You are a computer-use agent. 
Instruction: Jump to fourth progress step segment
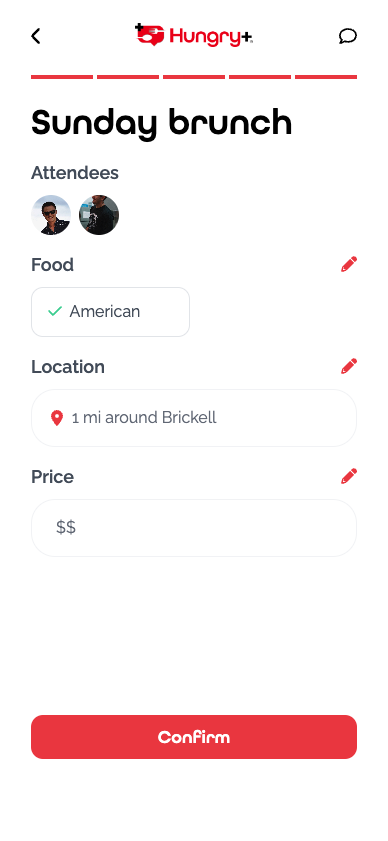260,77
